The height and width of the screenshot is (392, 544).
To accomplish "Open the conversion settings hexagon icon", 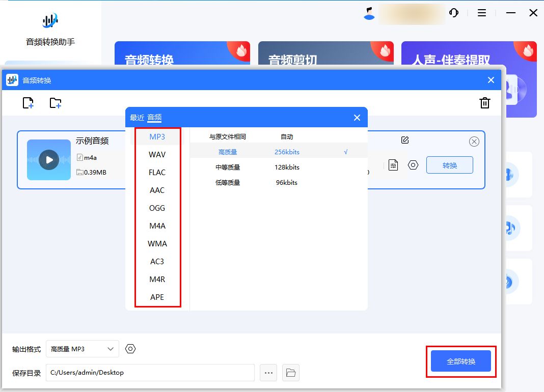I will click(413, 164).
